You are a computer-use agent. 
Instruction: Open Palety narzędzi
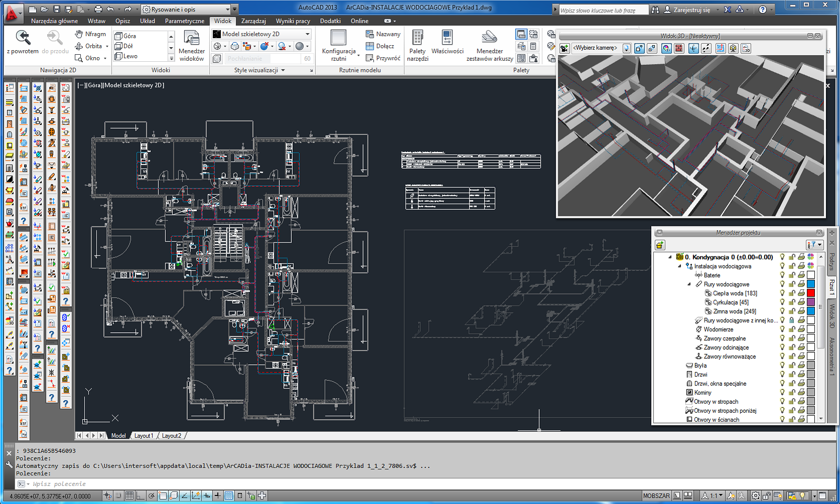(x=417, y=46)
